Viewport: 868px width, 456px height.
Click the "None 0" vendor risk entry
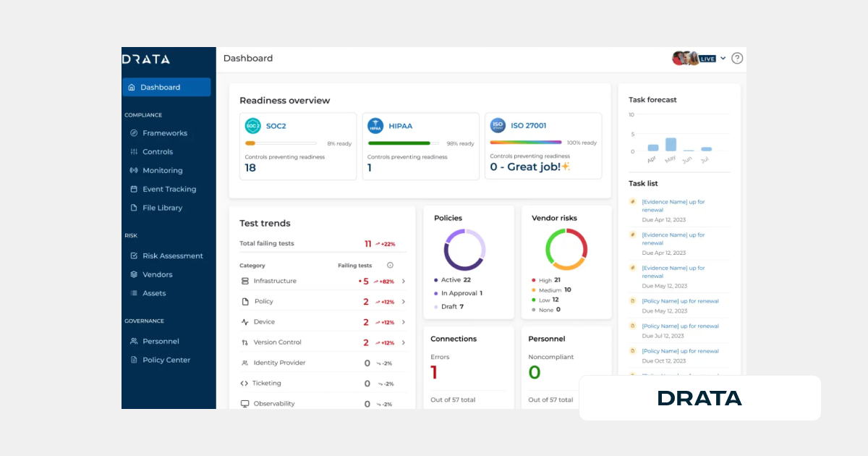[546, 310]
